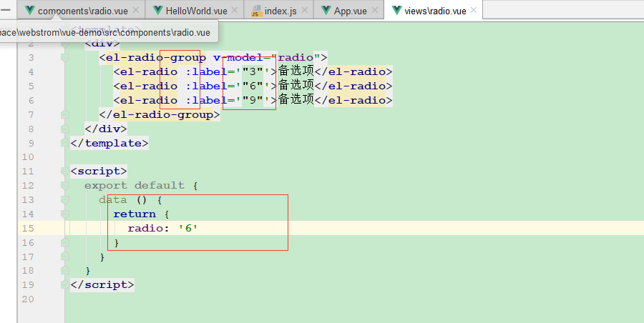The height and width of the screenshot is (323, 644).
Task: Click the data function name on line 13
Action: [x=113, y=200]
